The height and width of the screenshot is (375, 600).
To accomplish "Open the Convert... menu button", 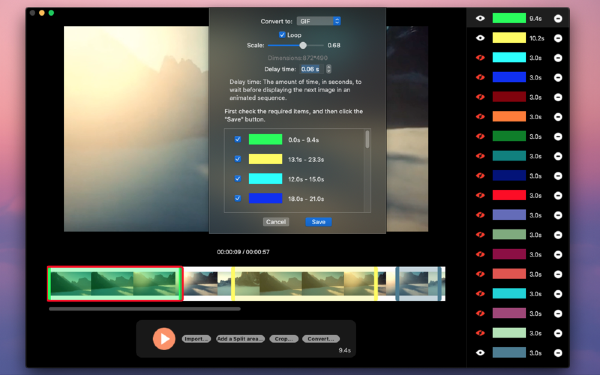I will 321,339.
